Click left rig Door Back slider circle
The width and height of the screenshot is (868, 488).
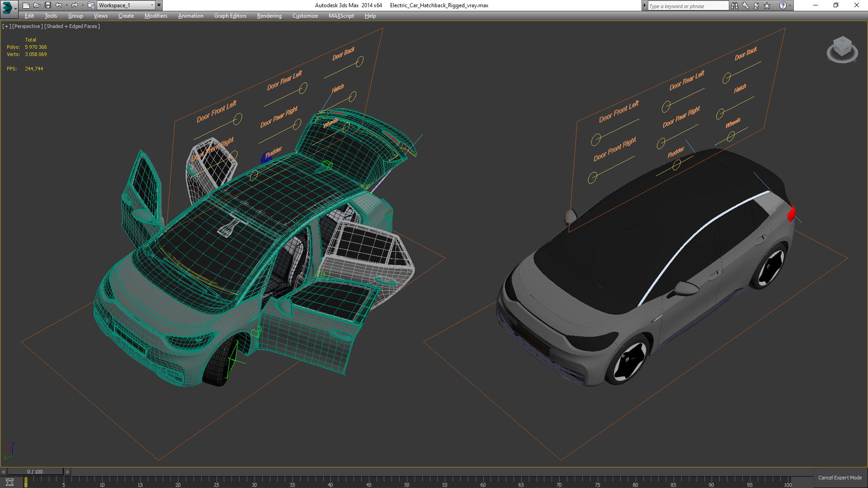(x=360, y=61)
